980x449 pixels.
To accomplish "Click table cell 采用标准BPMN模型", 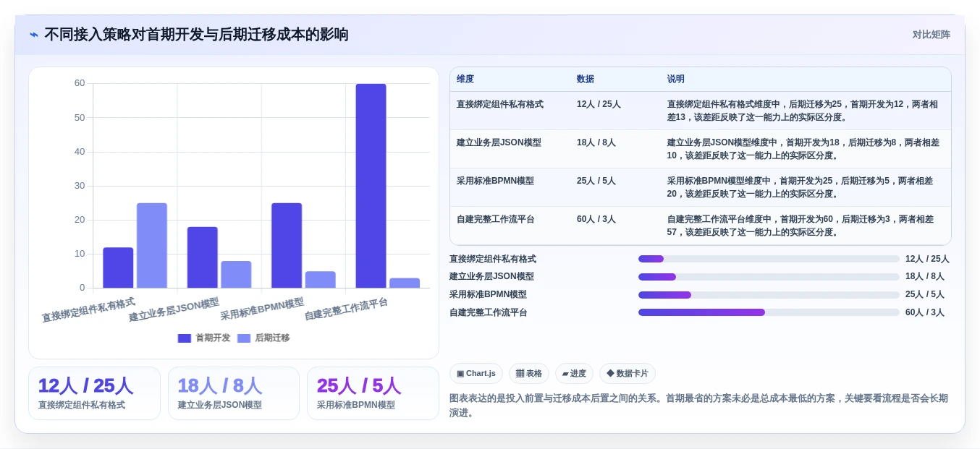I will [x=495, y=181].
